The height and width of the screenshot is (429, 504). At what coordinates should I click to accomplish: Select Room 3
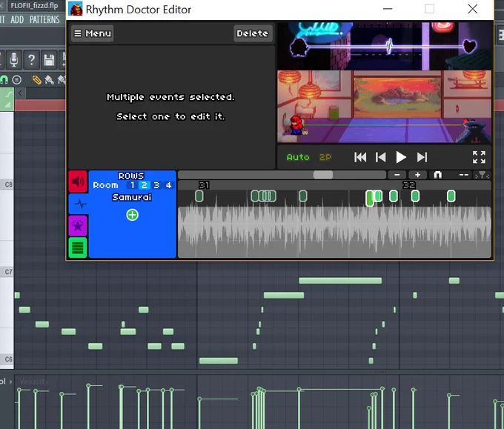pyautogui.click(x=156, y=185)
